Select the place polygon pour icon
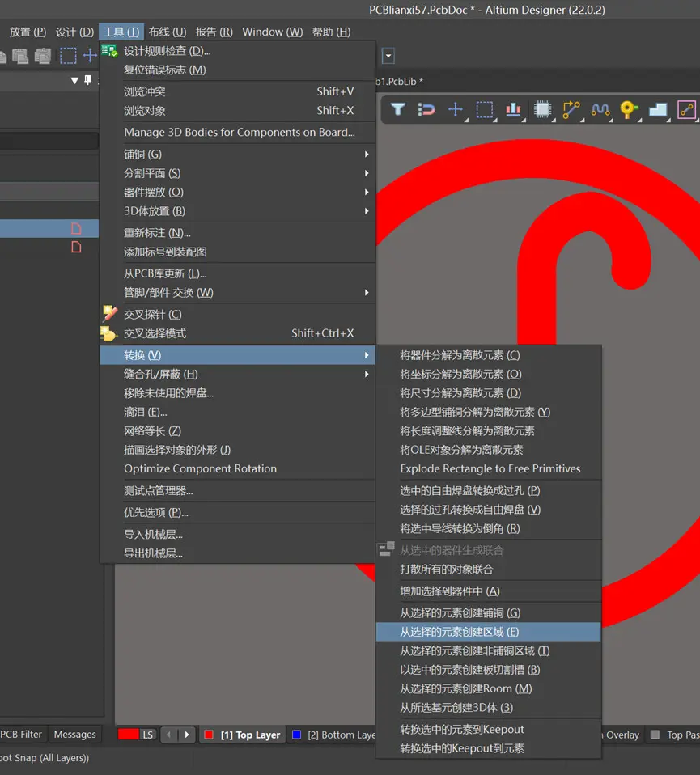The height and width of the screenshot is (775, 700). [x=658, y=109]
